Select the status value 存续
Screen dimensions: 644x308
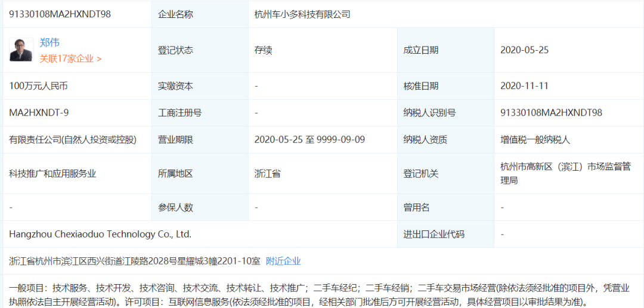point(264,50)
